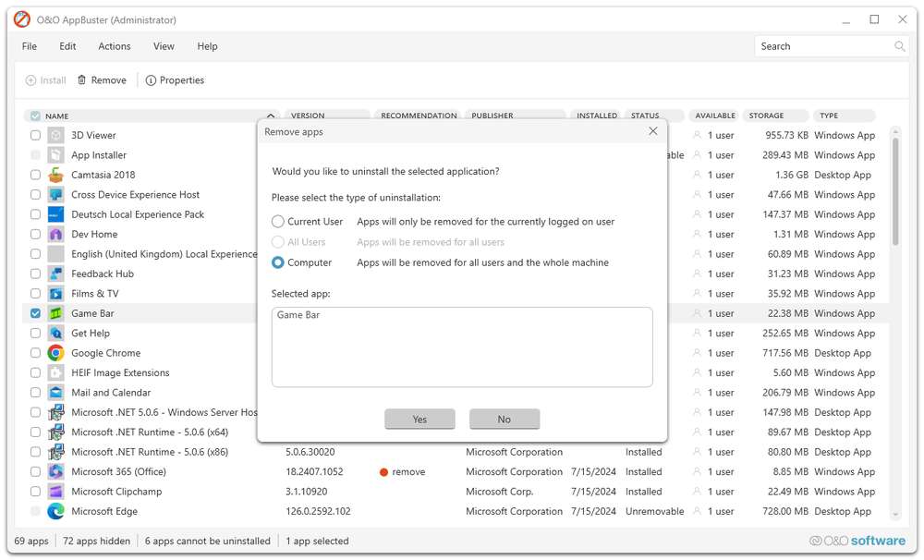The height and width of the screenshot is (560, 924).
Task: Open Properties from the toolbar
Action: tap(175, 80)
